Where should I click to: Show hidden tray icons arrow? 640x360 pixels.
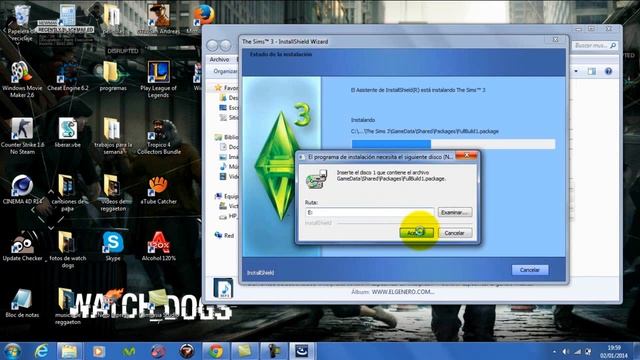point(554,351)
